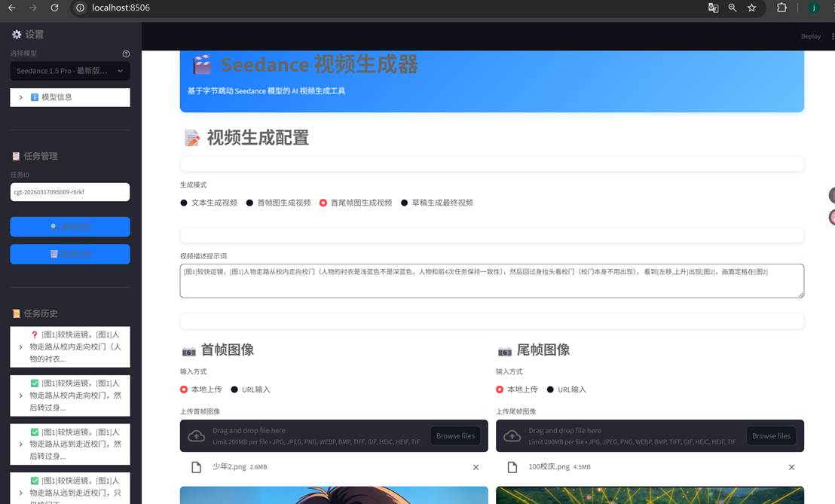Image resolution: width=835 pixels, height=504 pixels.
Task: Click the 视频生成配置 heading
Action: (258, 138)
